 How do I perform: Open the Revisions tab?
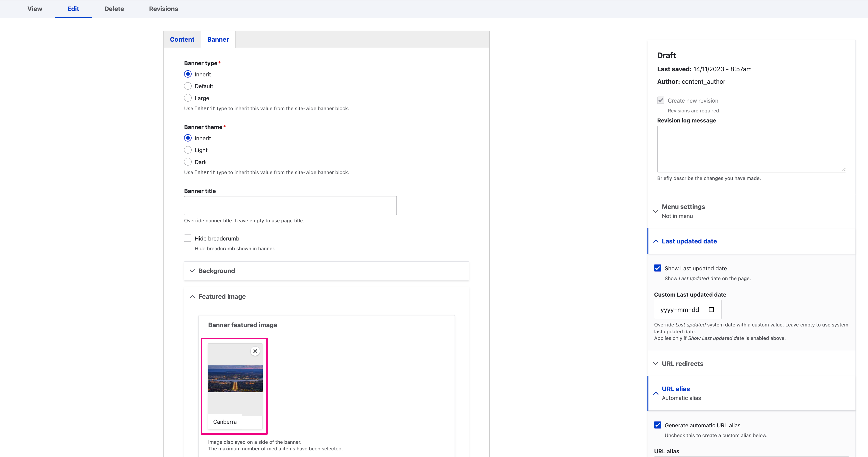pos(163,9)
